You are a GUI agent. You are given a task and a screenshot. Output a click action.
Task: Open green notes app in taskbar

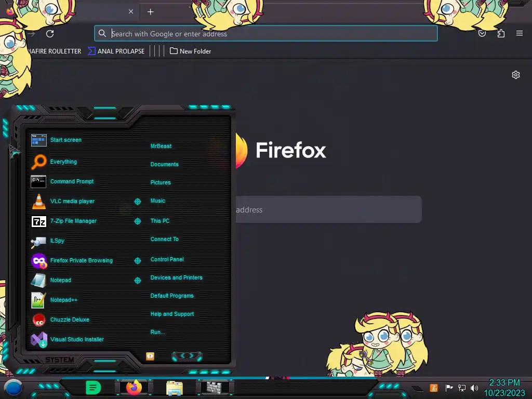[94, 388]
